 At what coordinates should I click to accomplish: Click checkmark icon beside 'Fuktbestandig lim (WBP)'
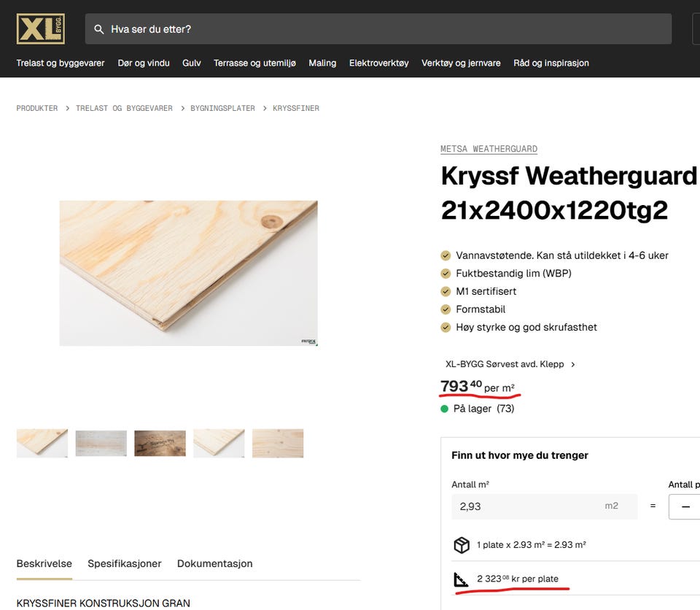click(x=446, y=274)
